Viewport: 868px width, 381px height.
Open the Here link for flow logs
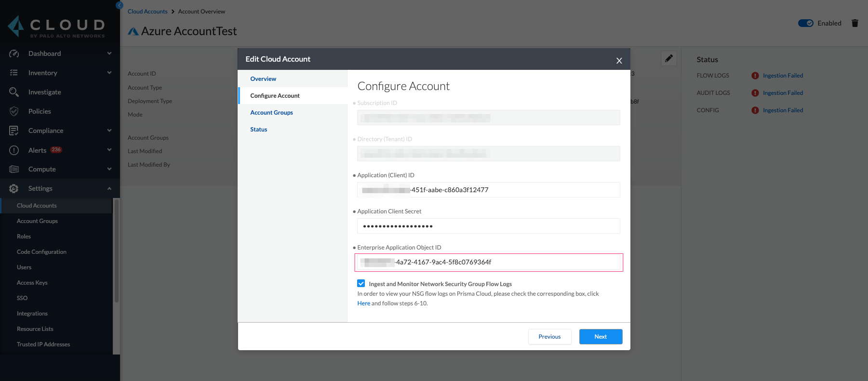363,303
